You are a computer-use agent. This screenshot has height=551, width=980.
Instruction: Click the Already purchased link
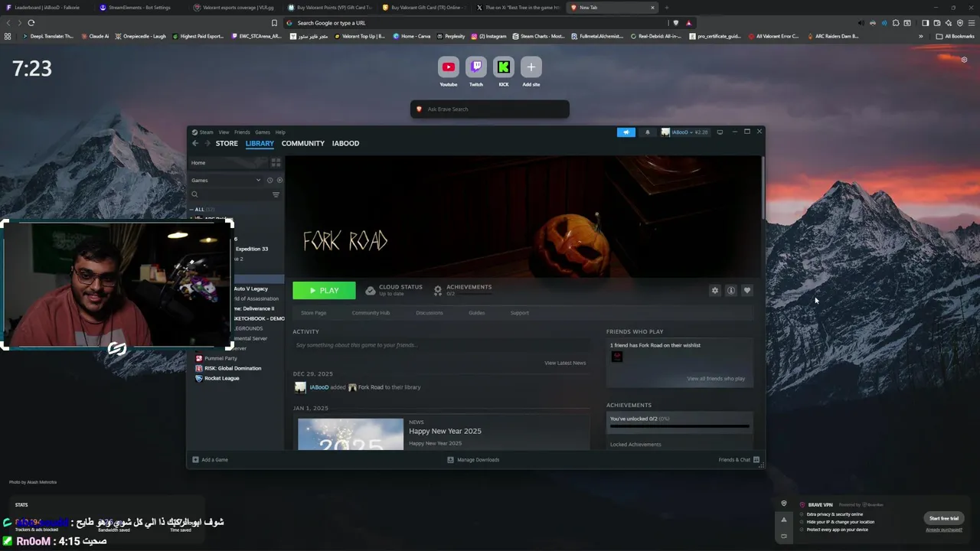point(944,530)
